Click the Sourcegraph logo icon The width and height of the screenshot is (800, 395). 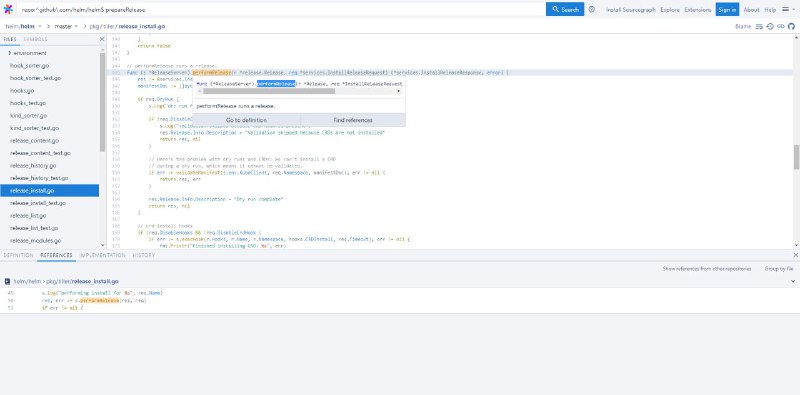[8, 9]
